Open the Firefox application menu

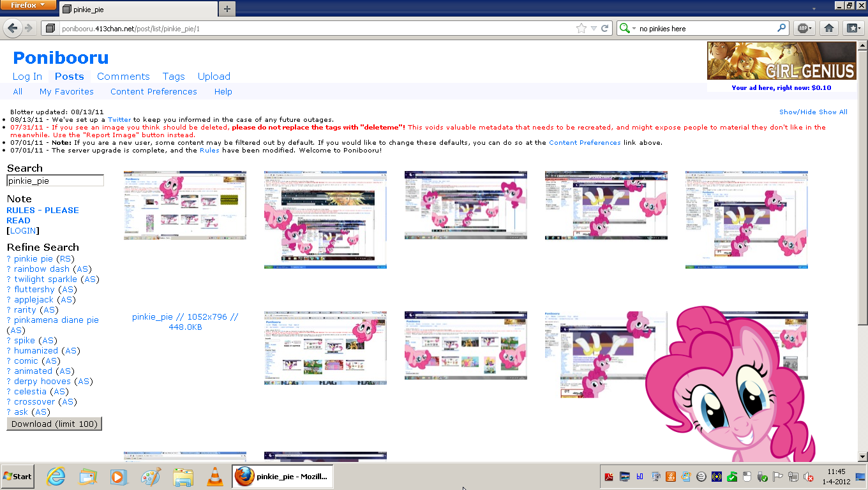[x=28, y=5]
